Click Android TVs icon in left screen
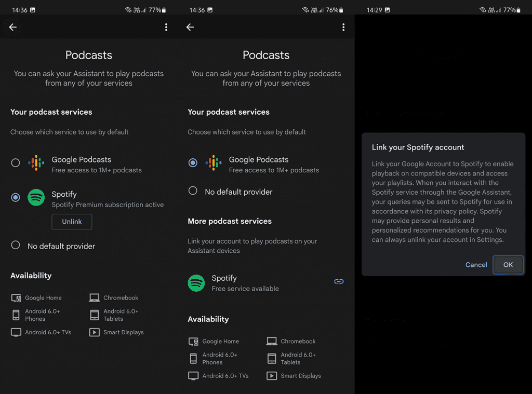The width and height of the screenshot is (532, 394). click(16, 332)
